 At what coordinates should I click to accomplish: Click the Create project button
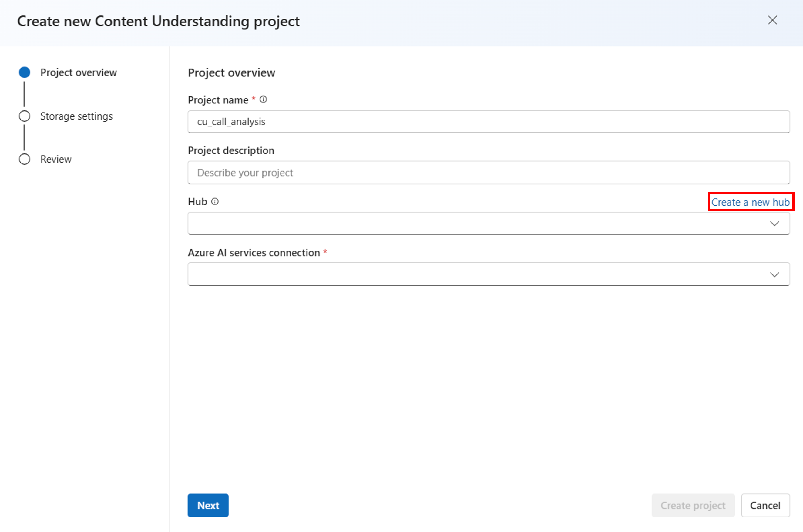coord(693,505)
